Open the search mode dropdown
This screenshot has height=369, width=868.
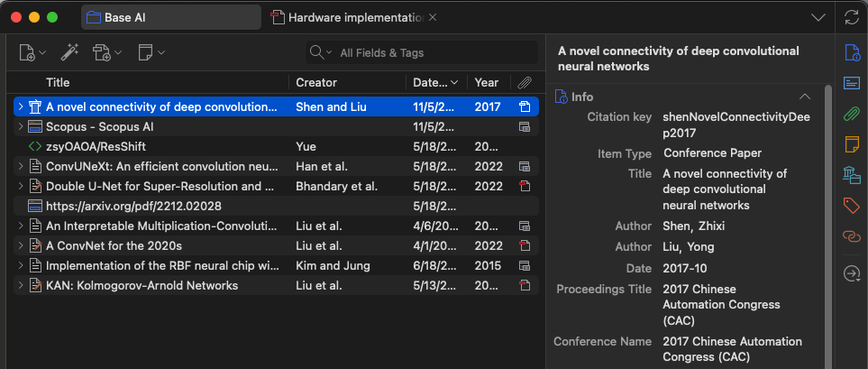(x=321, y=52)
